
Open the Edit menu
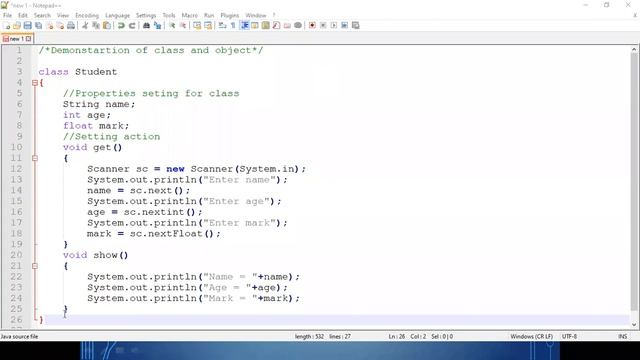pyautogui.click(x=23, y=15)
